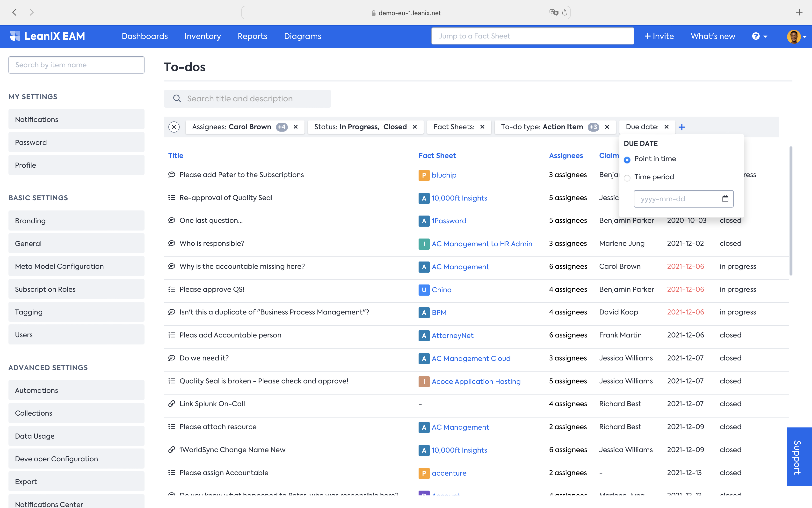This screenshot has height=508, width=812.
Task: Expand the Assignees filter +4 badge
Action: click(x=282, y=127)
